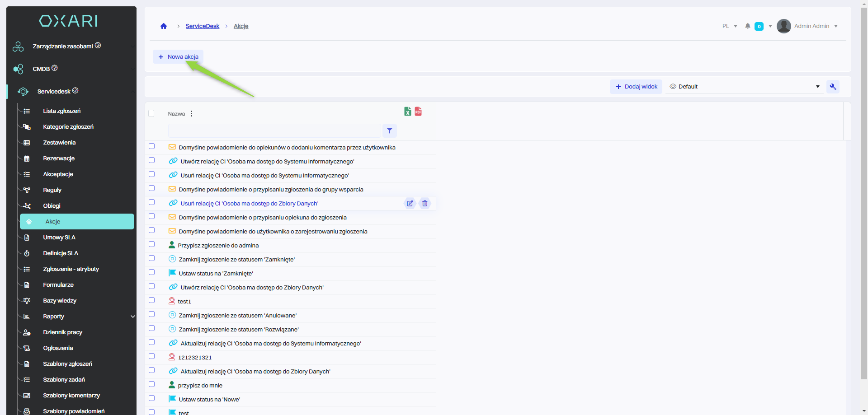
Task: Click the filter funnel icon
Action: click(x=389, y=131)
